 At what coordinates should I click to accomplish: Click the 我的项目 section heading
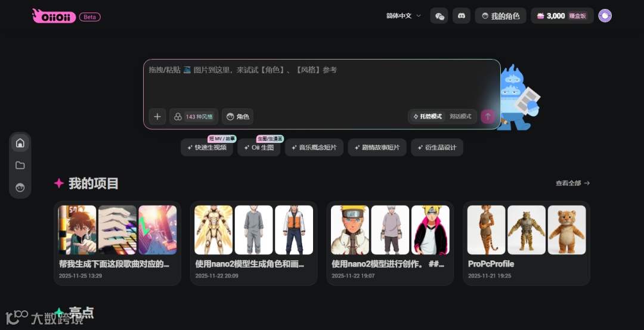tap(93, 183)
